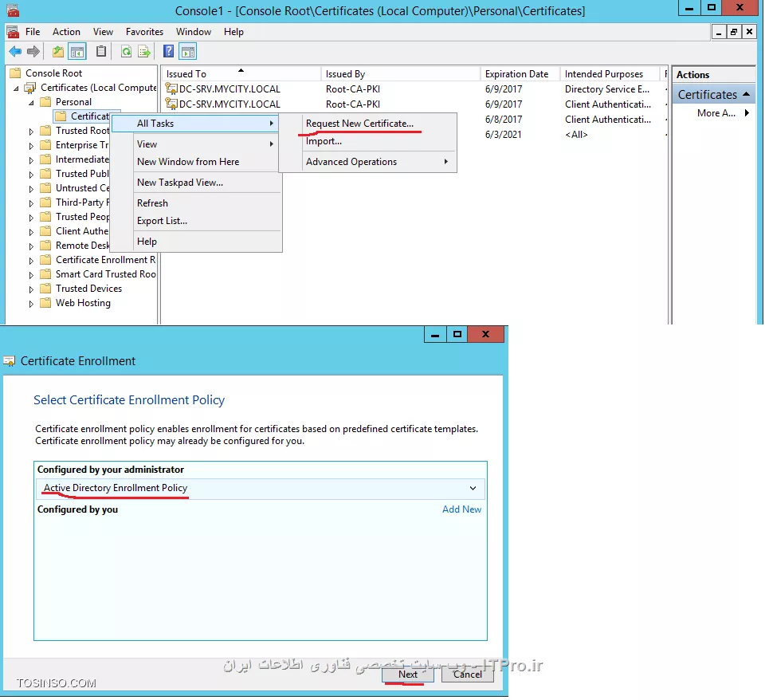The width and height of the screenshot is (765, 700).
Task: Click the blue Help question mark icon
Action: coord(168,51)
